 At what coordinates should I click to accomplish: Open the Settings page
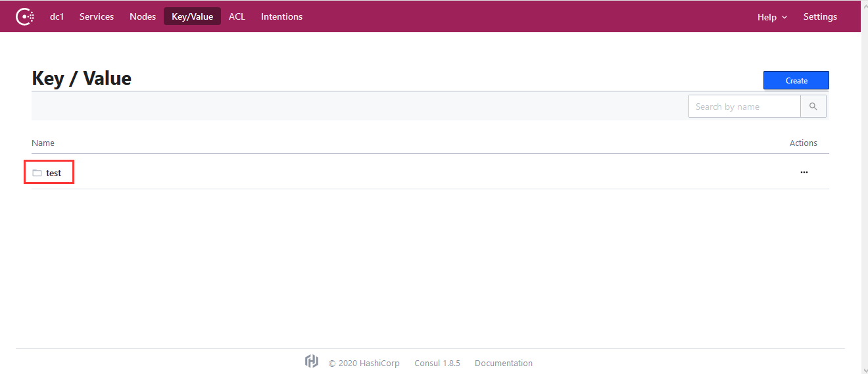coord(820,16)
